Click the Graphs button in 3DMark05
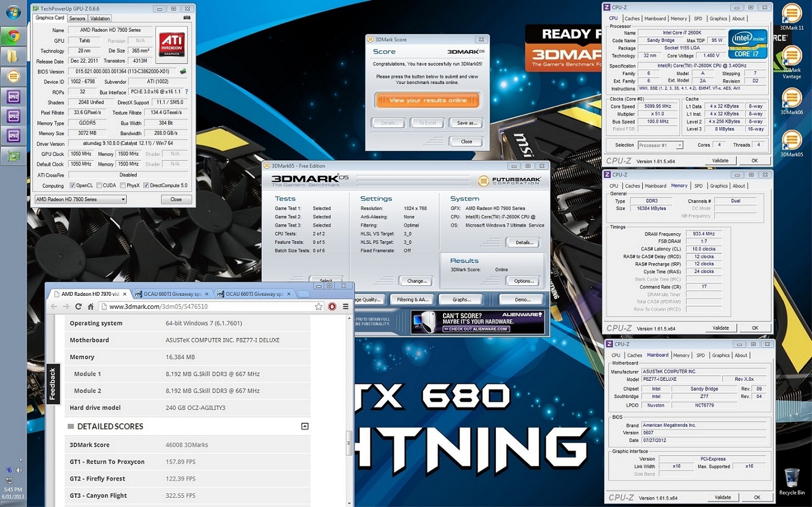The image size is (812, 507). [x=462, y=300]
